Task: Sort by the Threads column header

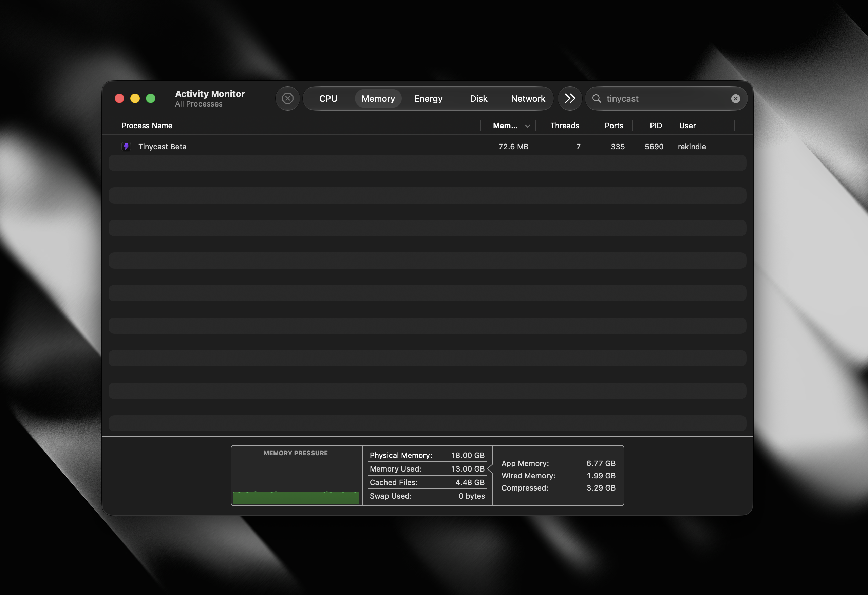Action: click(x=565, y=126)
